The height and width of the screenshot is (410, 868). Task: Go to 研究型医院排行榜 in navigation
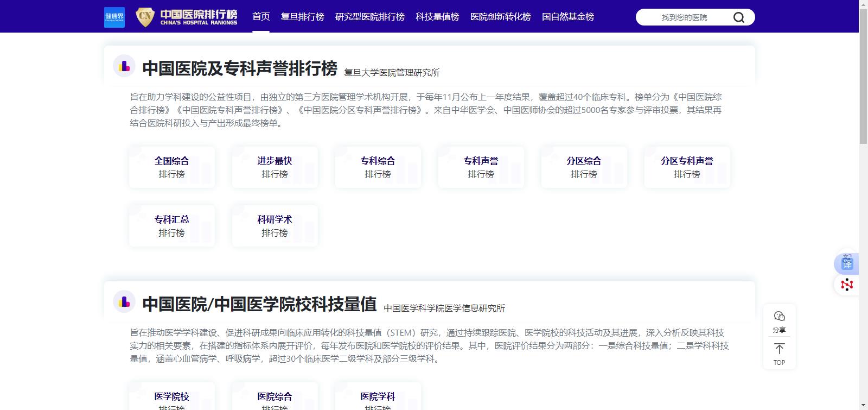(x=369, y=17)
